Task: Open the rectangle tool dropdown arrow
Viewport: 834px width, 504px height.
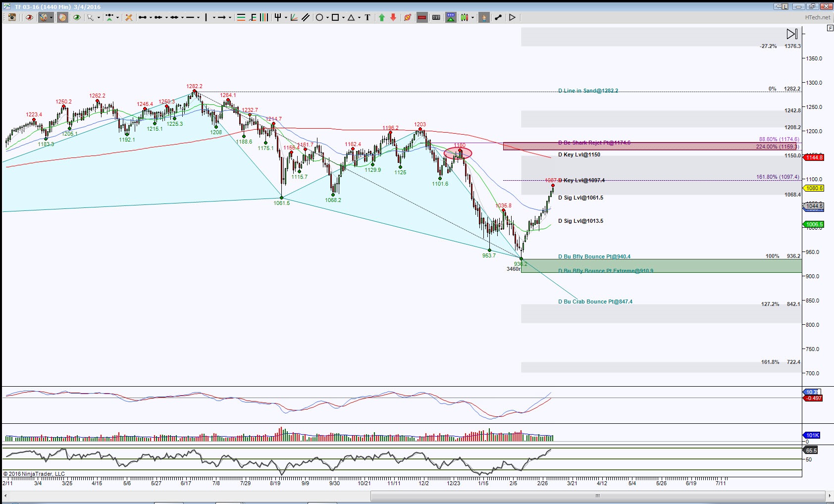Action: tap(343, 17)
